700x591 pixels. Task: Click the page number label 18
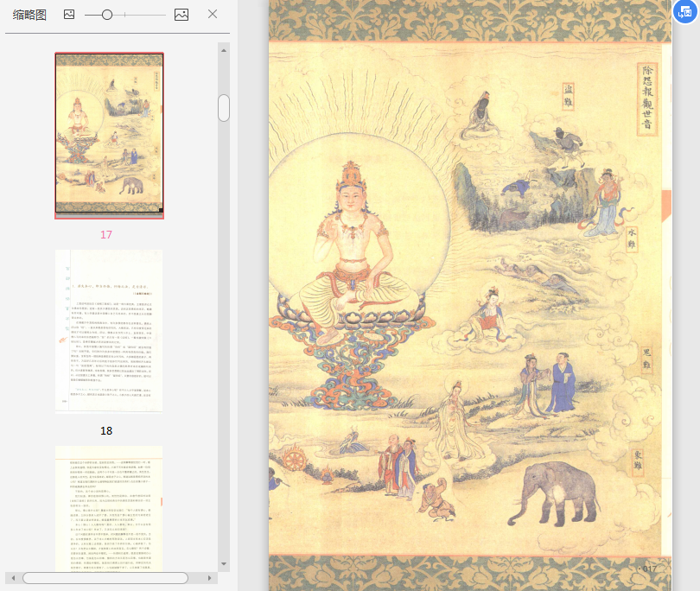click(106, 431)
